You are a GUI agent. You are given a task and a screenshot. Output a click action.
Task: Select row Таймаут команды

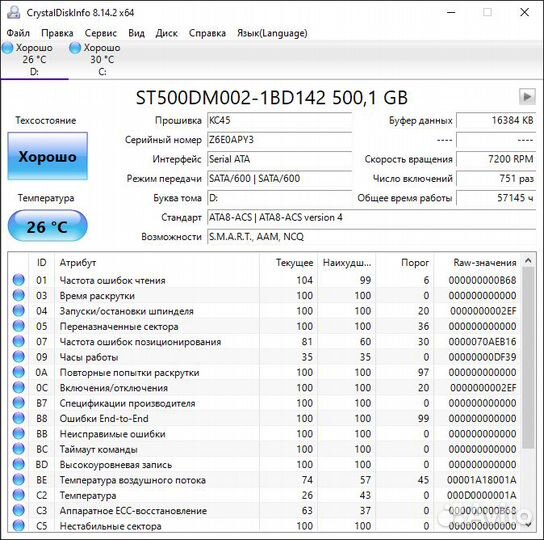(265, 449)
